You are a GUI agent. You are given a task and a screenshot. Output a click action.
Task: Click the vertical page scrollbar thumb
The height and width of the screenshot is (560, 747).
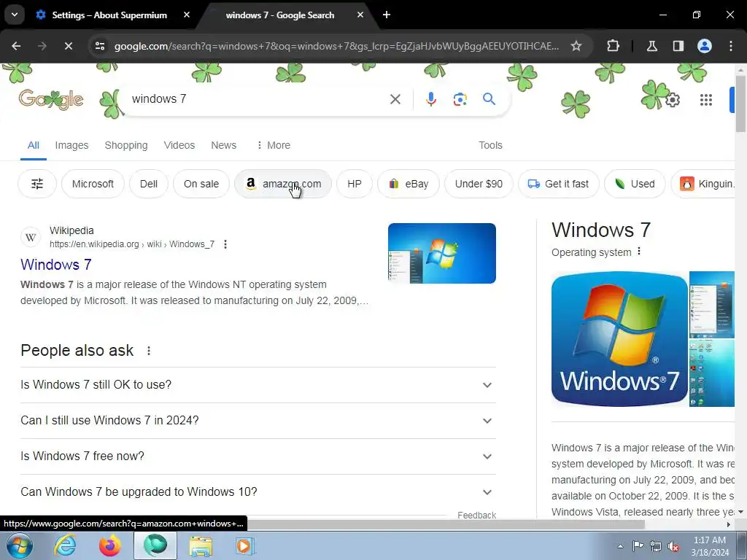[740, 103]
